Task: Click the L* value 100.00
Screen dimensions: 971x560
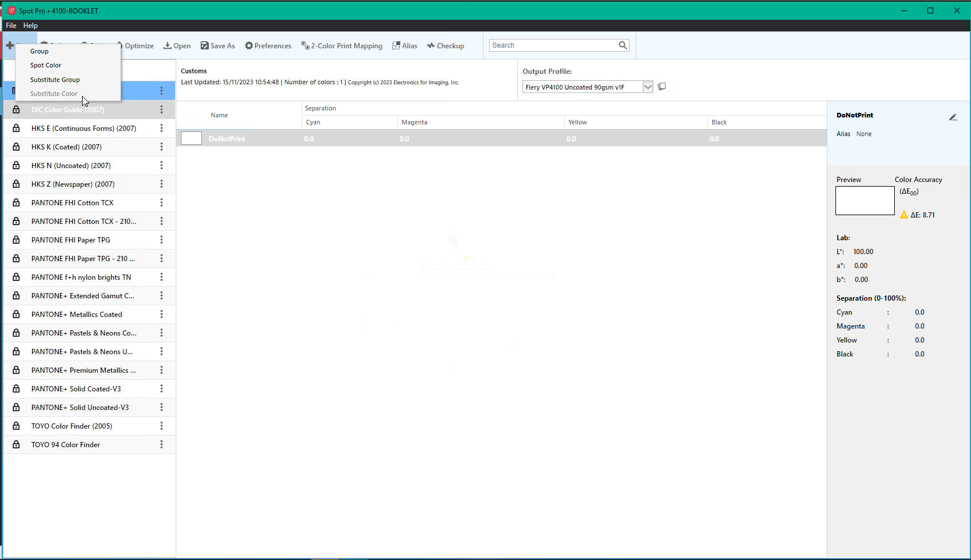Action: tap(863, 252)
